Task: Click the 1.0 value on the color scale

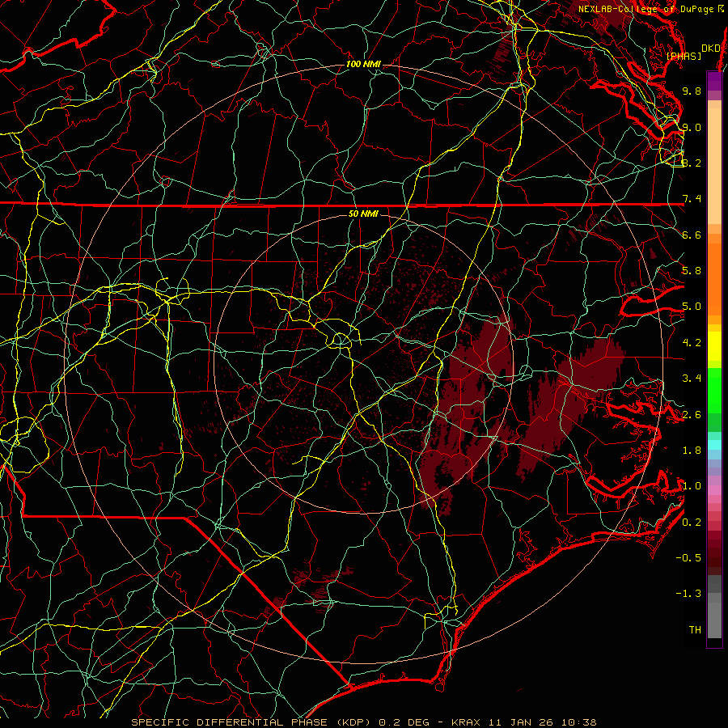Action: pos(692,485)
